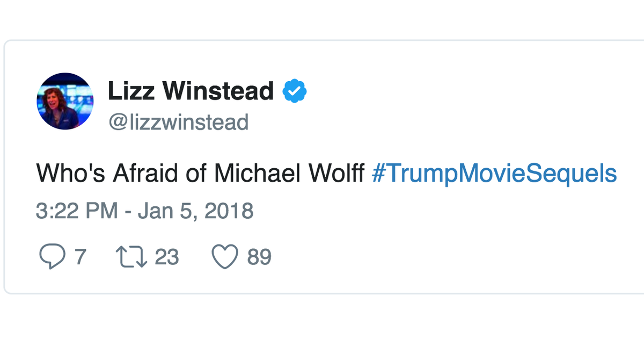
Task: Visit the @lizzwinstead handle link
Action: coord(178,123)
